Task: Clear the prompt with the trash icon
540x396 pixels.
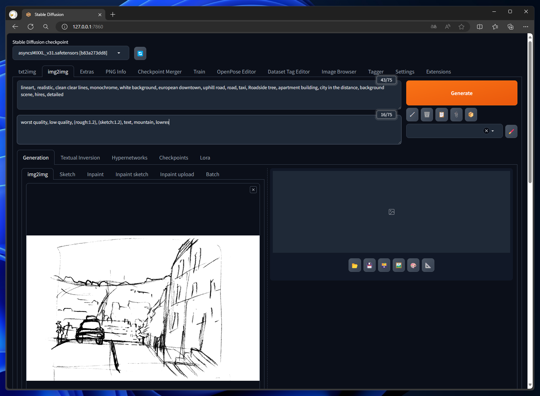Action: (427, 115)
